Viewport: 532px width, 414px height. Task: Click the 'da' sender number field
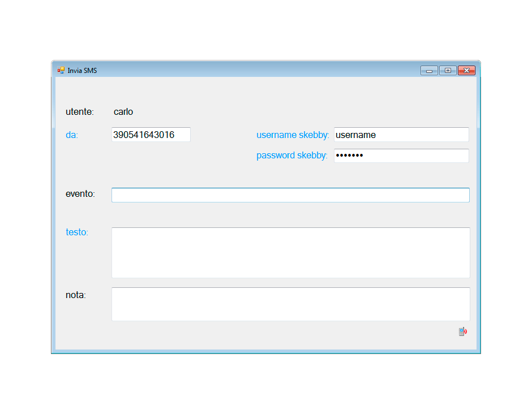point(151,135)
